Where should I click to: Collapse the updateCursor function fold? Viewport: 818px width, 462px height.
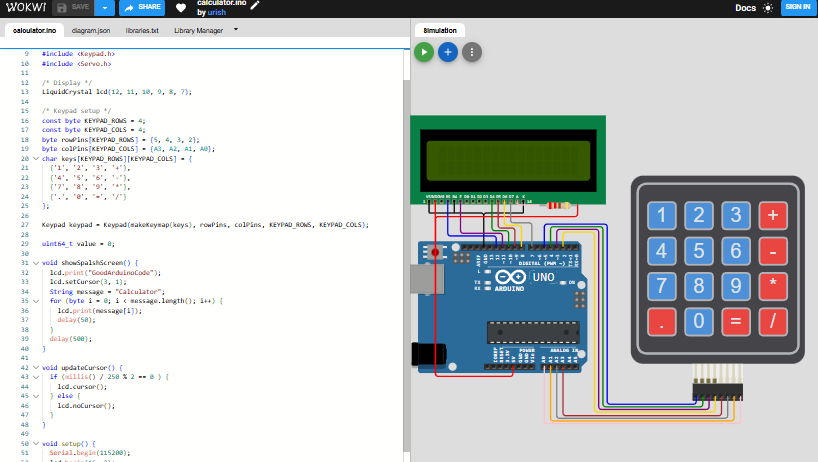coord(36,368)
